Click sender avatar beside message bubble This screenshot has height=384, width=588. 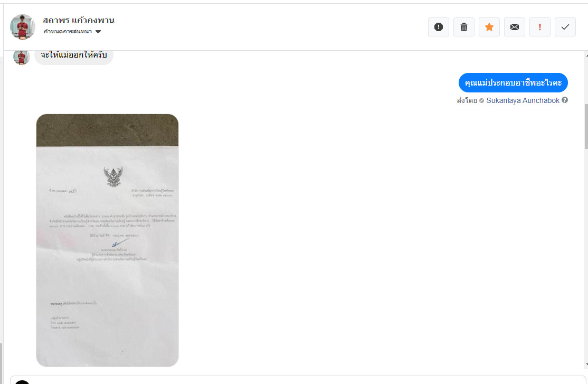[21, 57]
